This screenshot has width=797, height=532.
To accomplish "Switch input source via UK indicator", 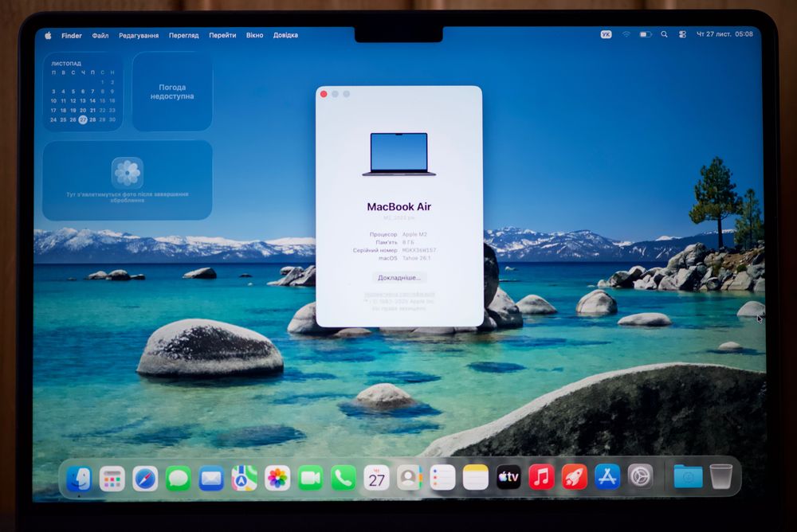I will pyautogui.click(x=606, y=34).
